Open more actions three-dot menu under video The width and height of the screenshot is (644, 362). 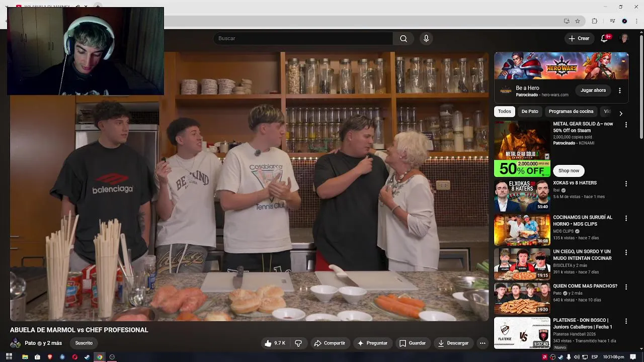[x=482, y=343]
